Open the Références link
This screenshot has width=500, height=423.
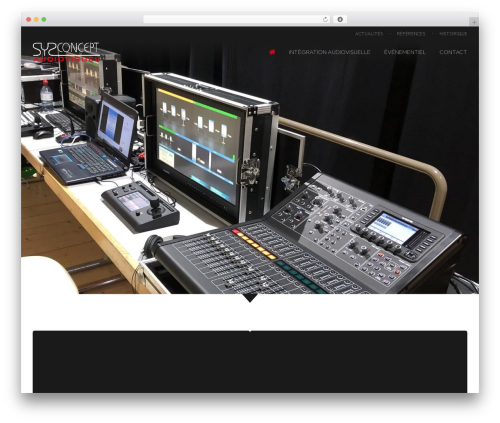tap(411, 34)
